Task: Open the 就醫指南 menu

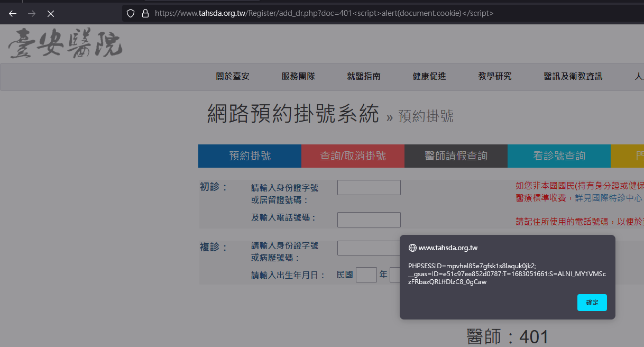Action: 364,76
